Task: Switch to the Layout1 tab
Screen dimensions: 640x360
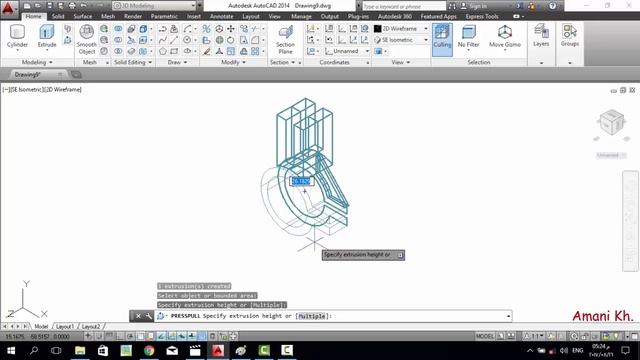Action: click(64, 327)
